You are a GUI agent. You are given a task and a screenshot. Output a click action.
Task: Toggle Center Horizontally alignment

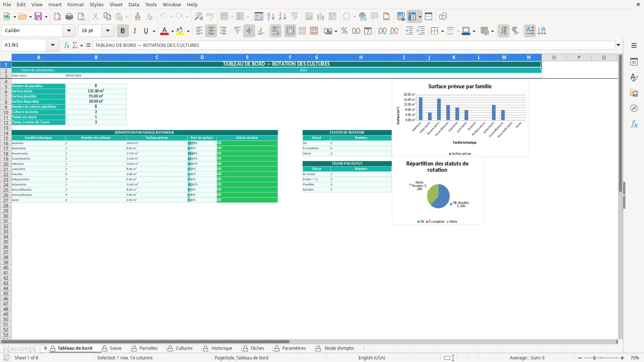tap(211, 31)
